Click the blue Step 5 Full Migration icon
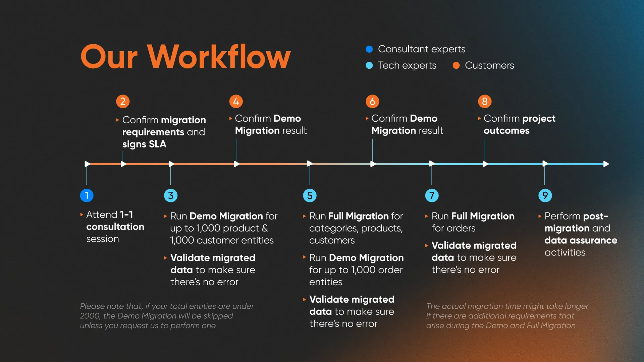This screenshot has height=362, width=644. click(309, 195)
